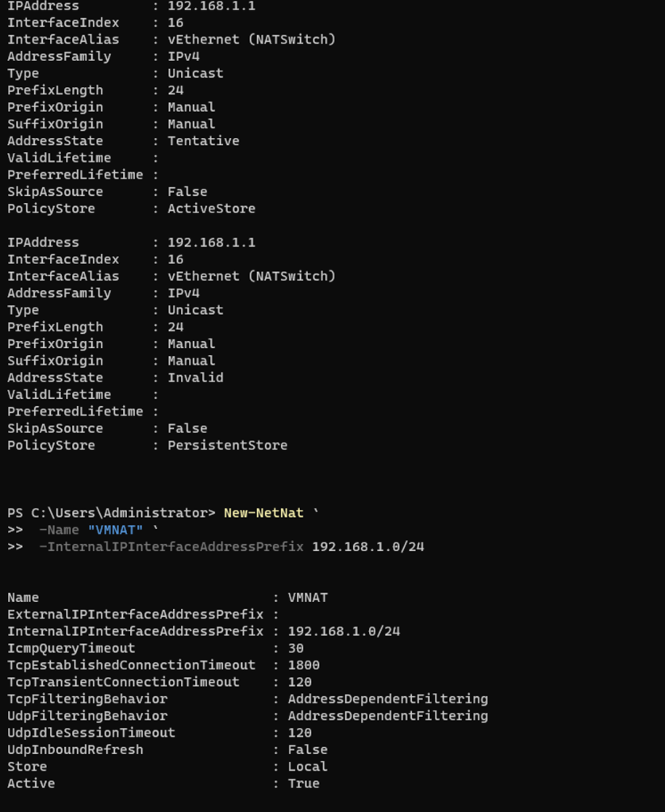The height and width of the screenshot is (812, 665).
Task: Click the True value beside Active
Action: [x=304, y=783]
